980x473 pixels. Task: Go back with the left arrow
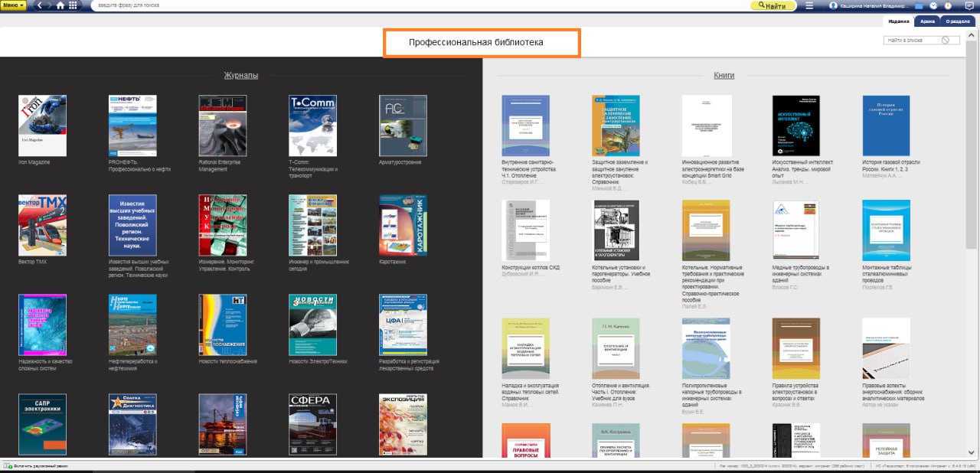click(x=40, y=5)
